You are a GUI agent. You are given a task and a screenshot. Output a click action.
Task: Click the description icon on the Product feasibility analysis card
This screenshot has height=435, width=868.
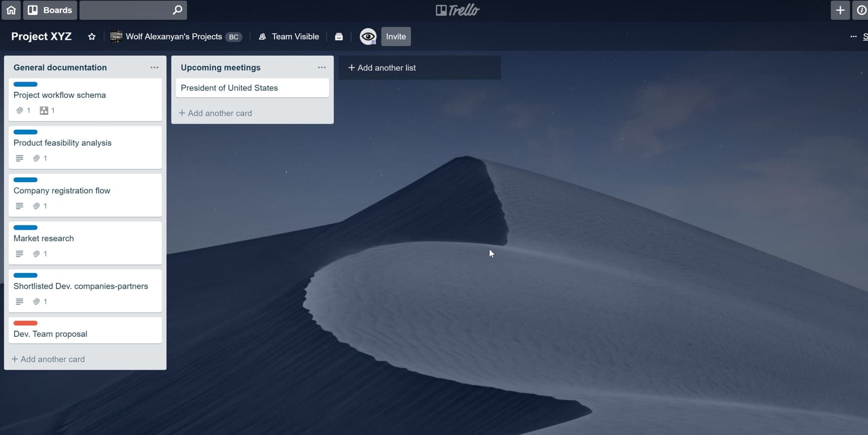tap(19, 158)
